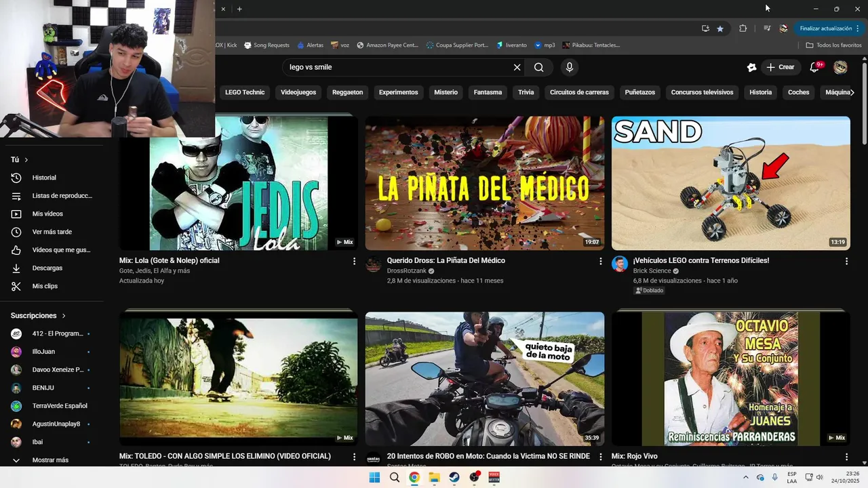Viewport: 868px width, 488px height.
Task: Expand the Suscripciones section
Action: pos(39,316)
